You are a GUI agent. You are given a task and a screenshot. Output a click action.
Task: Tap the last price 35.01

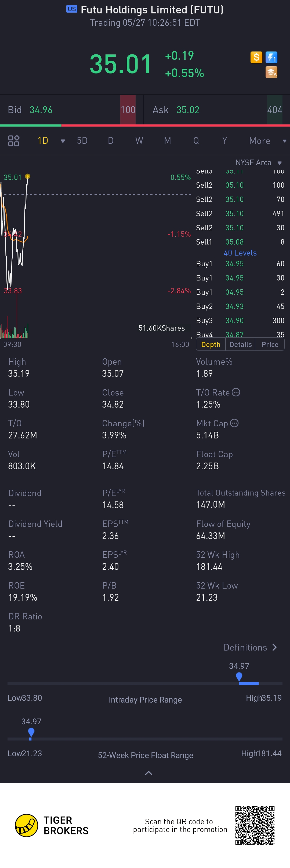(x=121, y=64)
